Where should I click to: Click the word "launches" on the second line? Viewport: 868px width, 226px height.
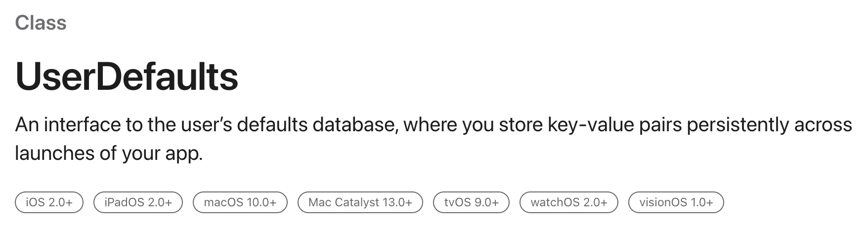54,153
